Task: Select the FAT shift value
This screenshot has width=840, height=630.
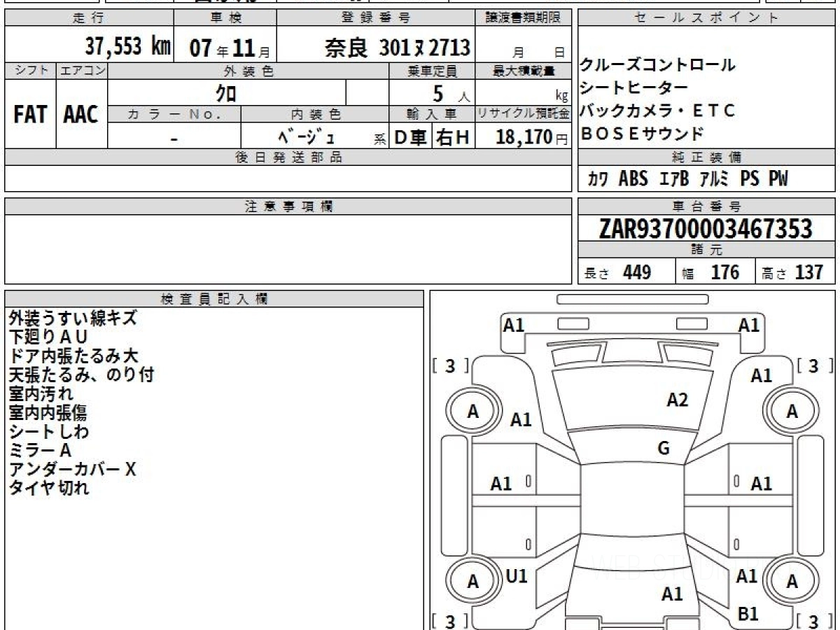Action: 30,114
